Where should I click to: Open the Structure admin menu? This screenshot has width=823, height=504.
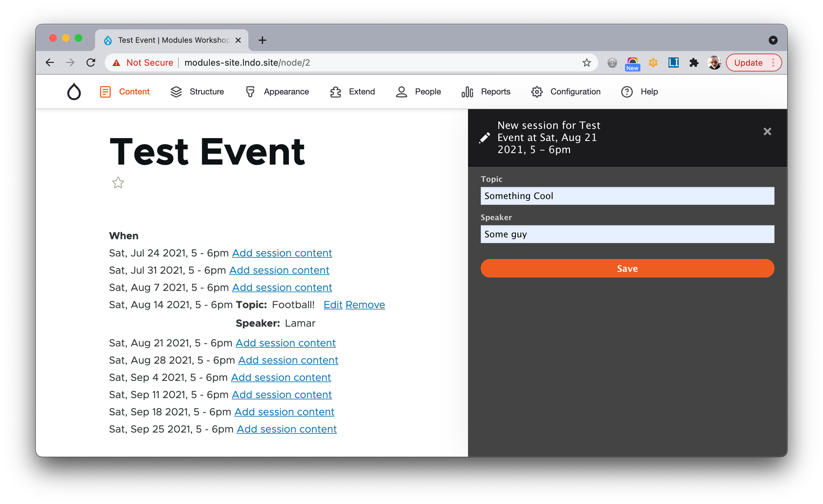coord(197,92)
